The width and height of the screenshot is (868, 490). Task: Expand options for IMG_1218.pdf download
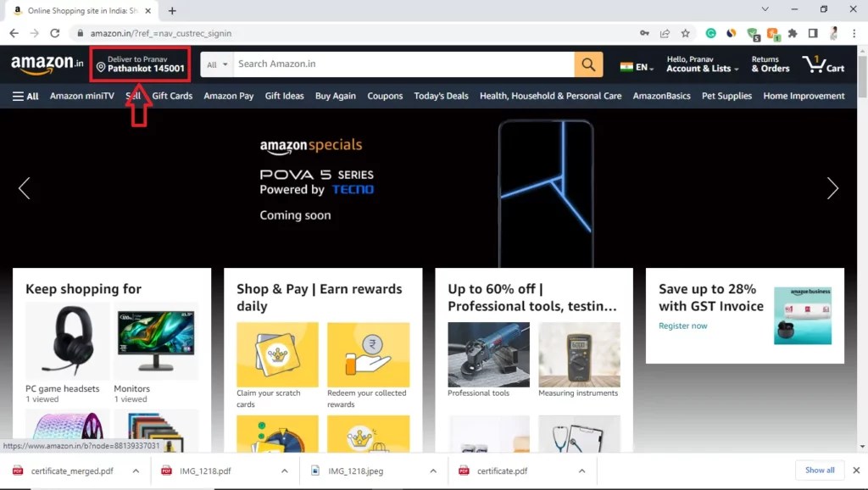285,471
